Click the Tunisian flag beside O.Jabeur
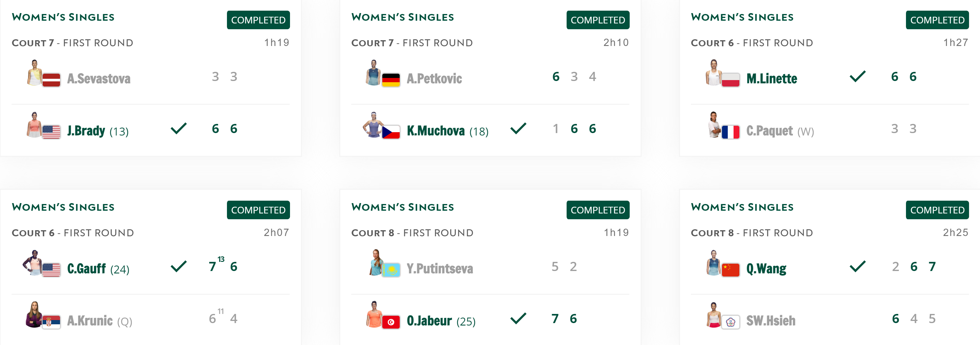This screenshot has width=980, height=345. click(x=391, y=322)
